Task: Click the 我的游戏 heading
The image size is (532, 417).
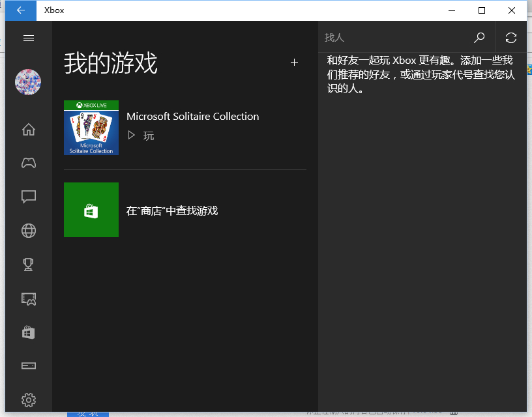Action: point(111,63)
